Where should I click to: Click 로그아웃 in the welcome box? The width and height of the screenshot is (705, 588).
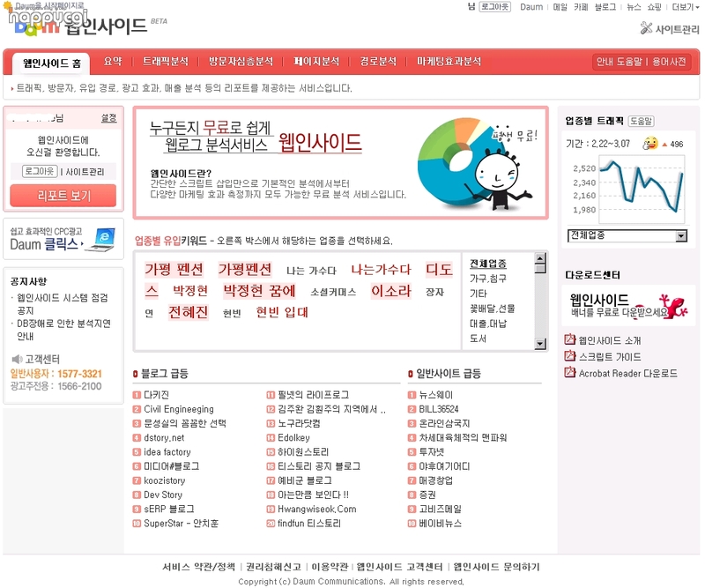point(40,171)
